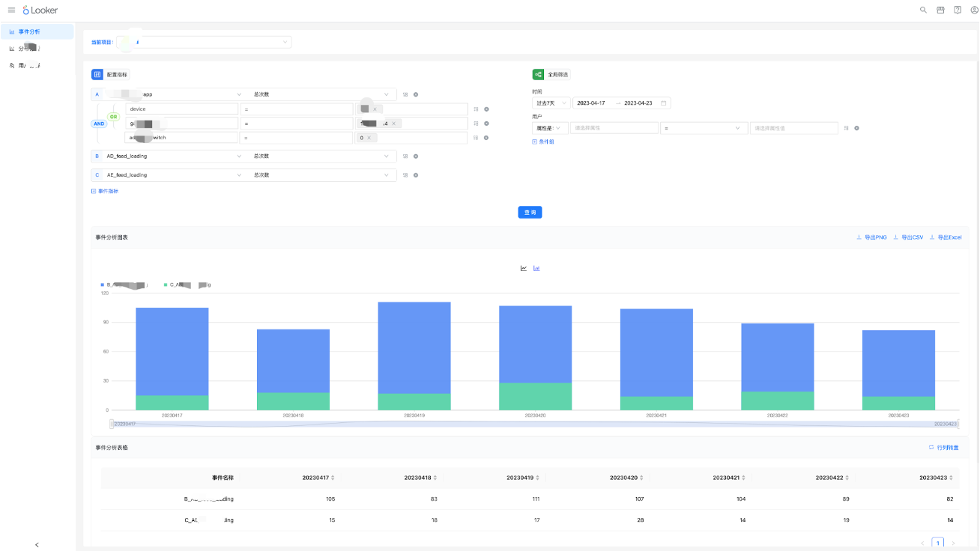The height and width of the screenshot is (551, 980).
Task: Go to page 1 in pagination
Action: point(937,543)
